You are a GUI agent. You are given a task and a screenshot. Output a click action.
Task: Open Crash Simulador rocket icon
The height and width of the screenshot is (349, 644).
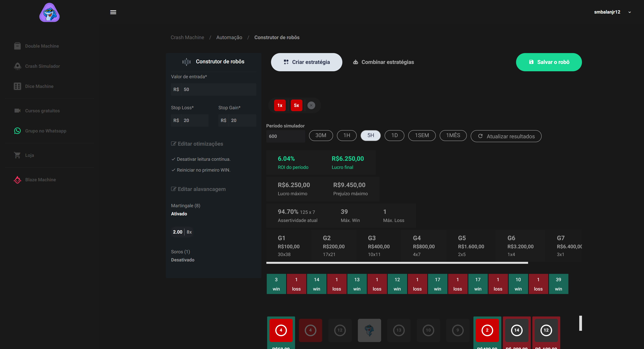tap(17, 66)
